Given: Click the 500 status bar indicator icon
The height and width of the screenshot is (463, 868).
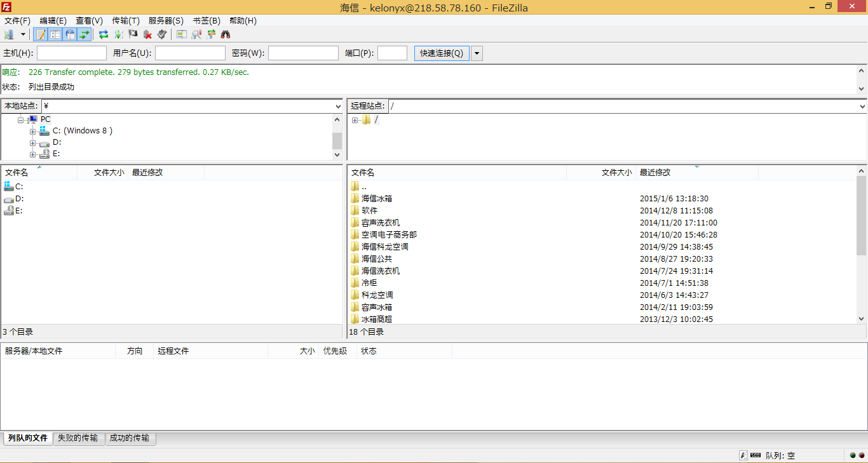Looking at the screenshot, I should tap(756, 455).
